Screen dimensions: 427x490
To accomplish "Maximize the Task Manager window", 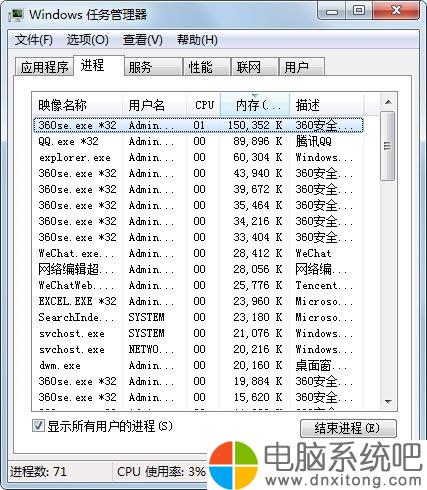I will point(359,11).
